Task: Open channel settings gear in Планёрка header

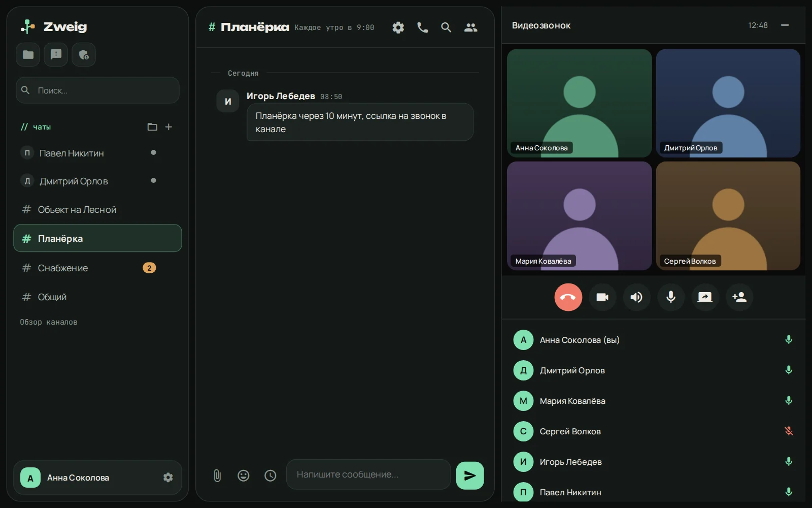Action: [398, 27]
